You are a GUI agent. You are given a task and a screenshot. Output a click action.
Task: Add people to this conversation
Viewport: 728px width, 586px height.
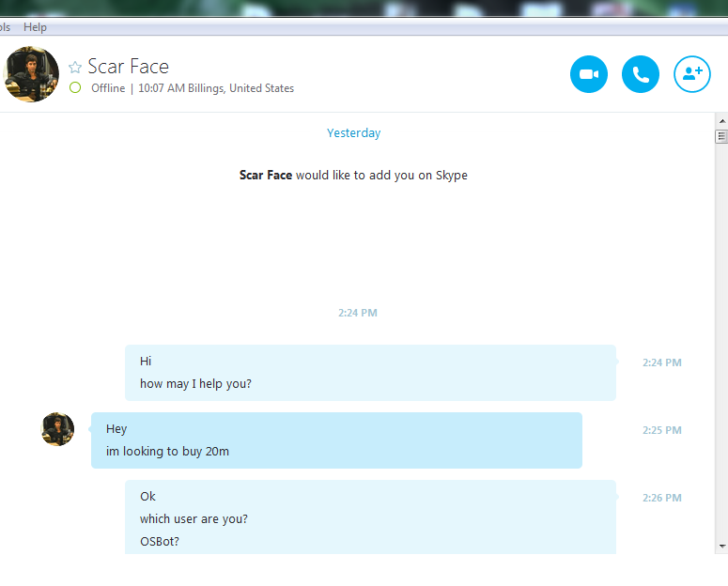(x=691, y=74)
